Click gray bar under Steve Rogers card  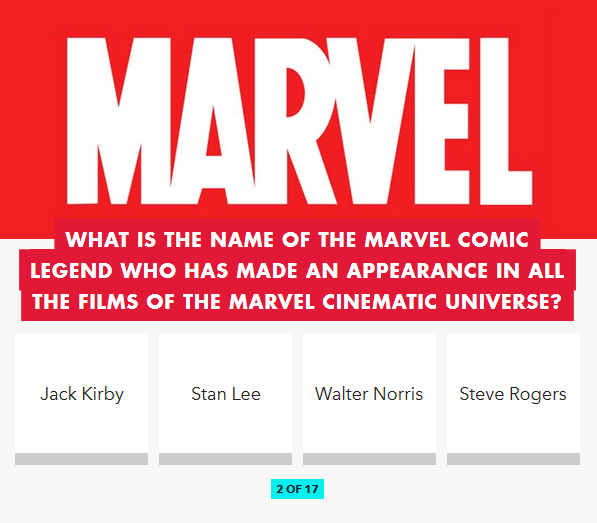pos(513,459)
